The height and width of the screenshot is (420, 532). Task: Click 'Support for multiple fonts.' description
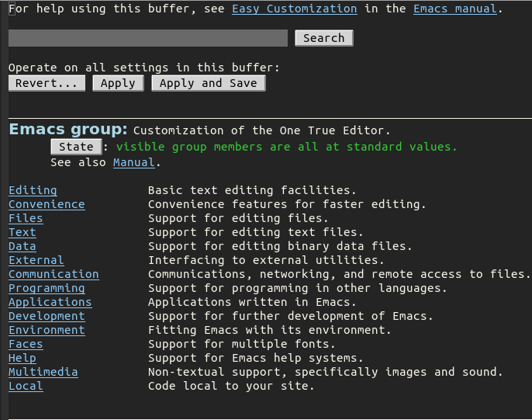(242, 344)
